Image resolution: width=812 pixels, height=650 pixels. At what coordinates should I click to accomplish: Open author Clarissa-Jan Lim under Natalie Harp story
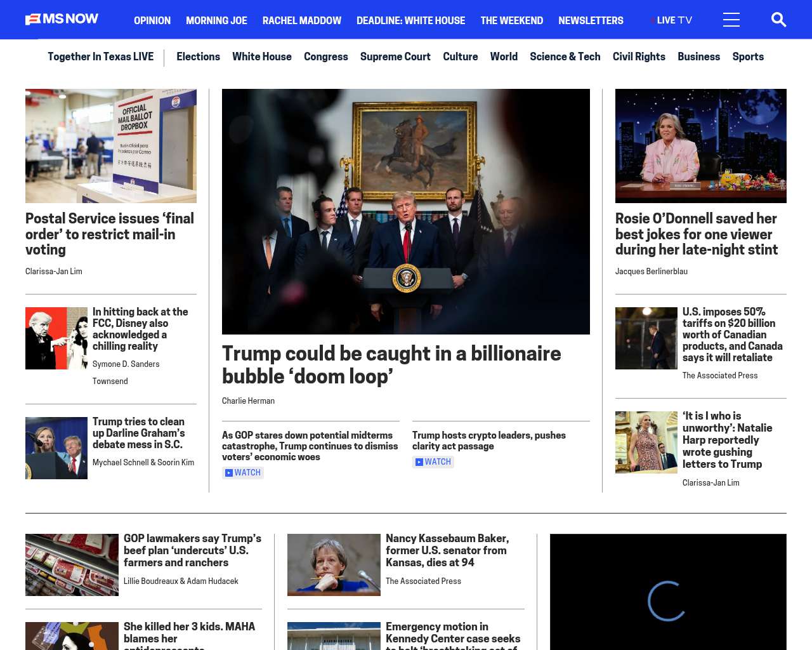(x=711, y=483)
